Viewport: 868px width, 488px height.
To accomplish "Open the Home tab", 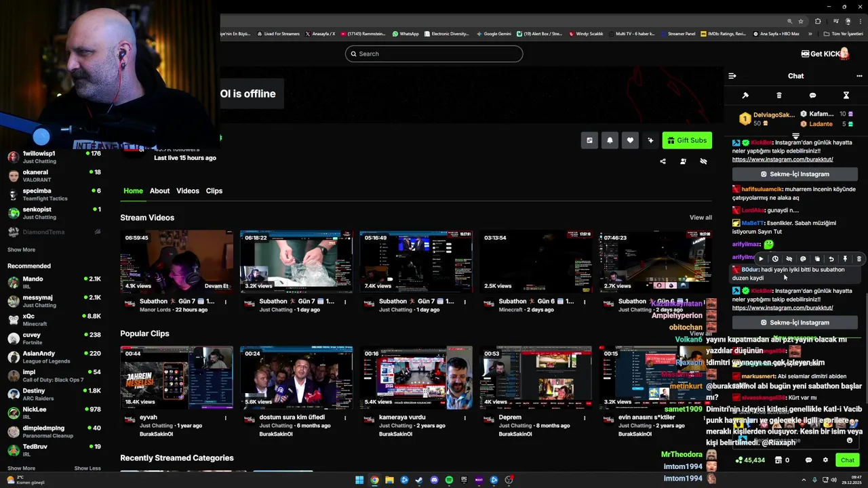I will pyautogui.click(x=133, y=191).
